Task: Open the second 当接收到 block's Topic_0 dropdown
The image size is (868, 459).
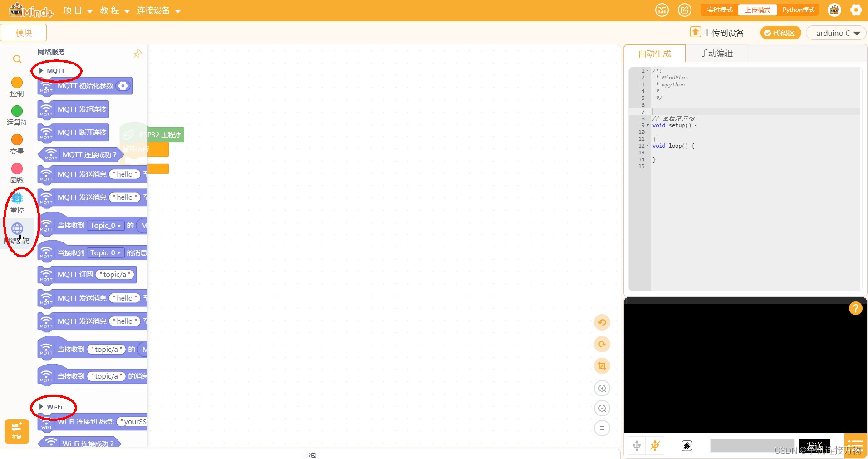Action: click(105, 253)
